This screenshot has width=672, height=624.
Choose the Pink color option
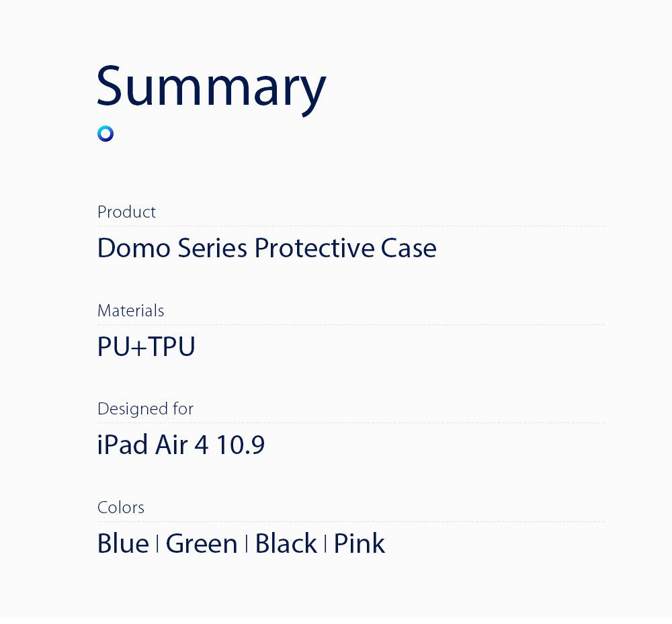360,544
